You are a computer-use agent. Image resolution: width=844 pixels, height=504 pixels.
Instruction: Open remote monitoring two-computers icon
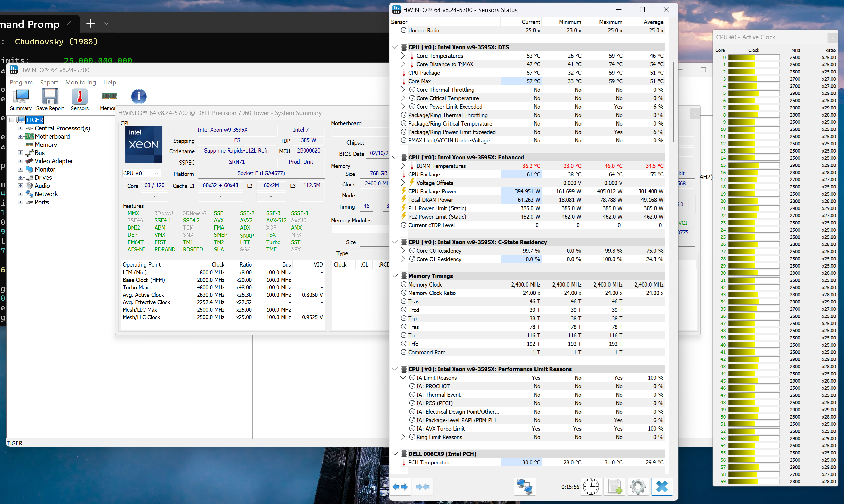(x=524, y=487)
